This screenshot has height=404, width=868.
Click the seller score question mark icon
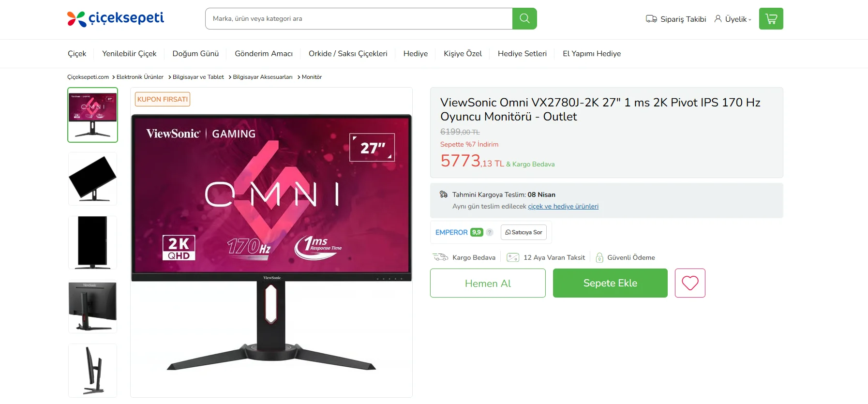pyautogui.click(x=490, y=232)
